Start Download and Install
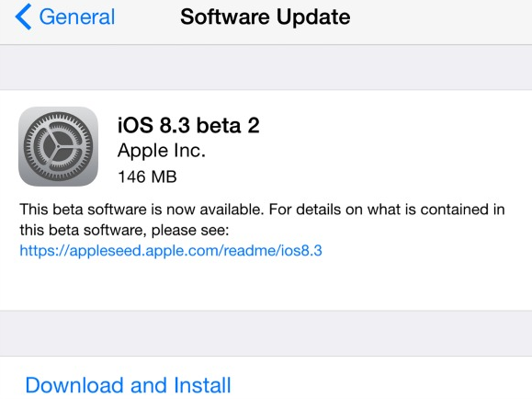Screen dimensions: 532x409 click(129, 385)
